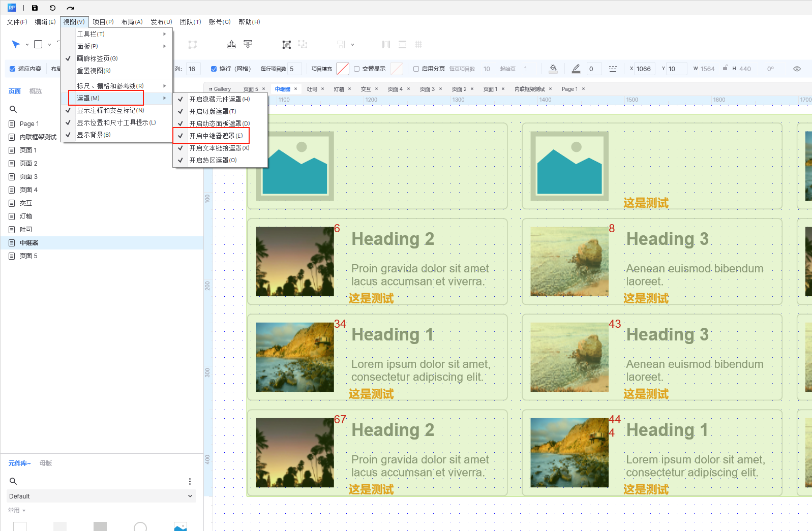Toggle the eye visibility icon in style bar
Image resolution: width=812 pixels, height=531 pixels.
point(797,69)
